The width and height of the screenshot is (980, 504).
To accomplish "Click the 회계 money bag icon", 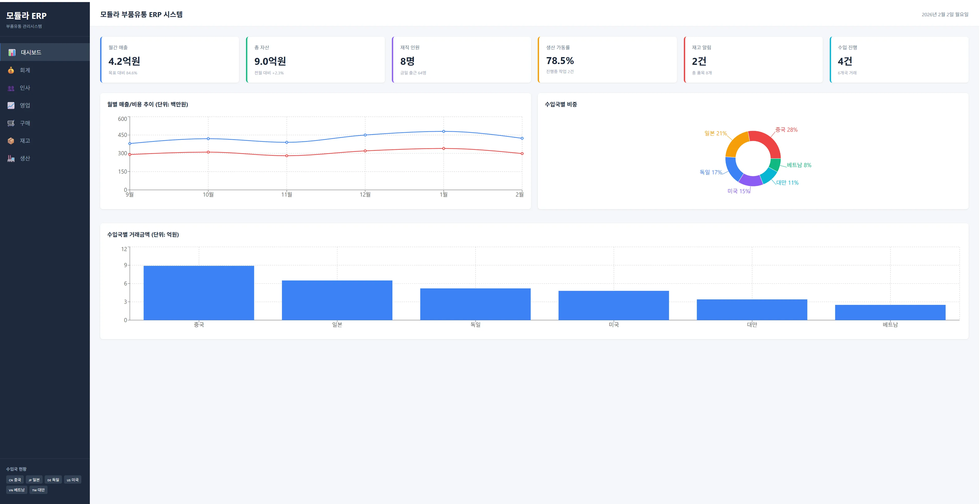I will pyautogui.click(x=11, y=70).
